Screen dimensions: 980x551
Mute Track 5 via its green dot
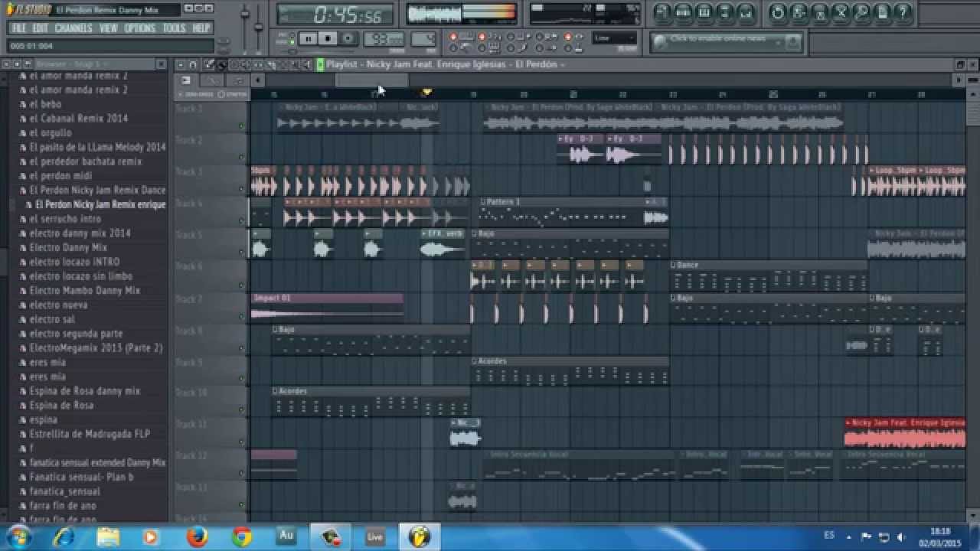[x=241, y=253]
